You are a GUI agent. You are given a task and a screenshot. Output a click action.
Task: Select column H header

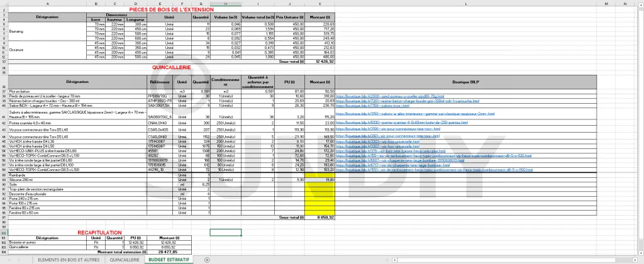(226, 3)
